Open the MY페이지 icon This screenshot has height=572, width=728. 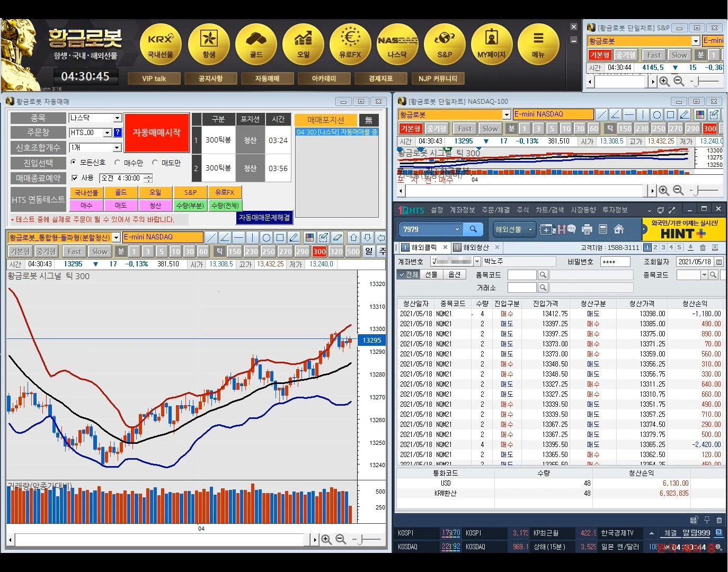click(492, 44)
